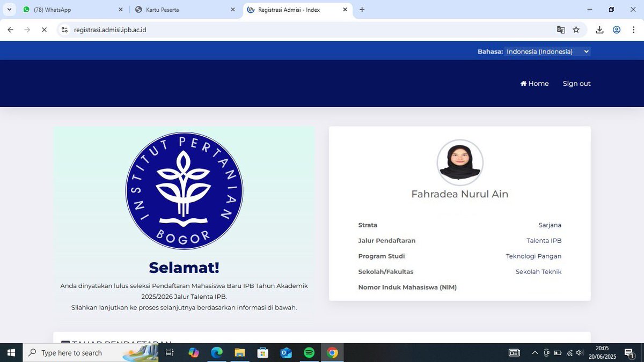Open Task View from the taskbar
Image resolution: width=644 pixels, height=362 pixels.
pyautogui.click(x=170, y=352)
